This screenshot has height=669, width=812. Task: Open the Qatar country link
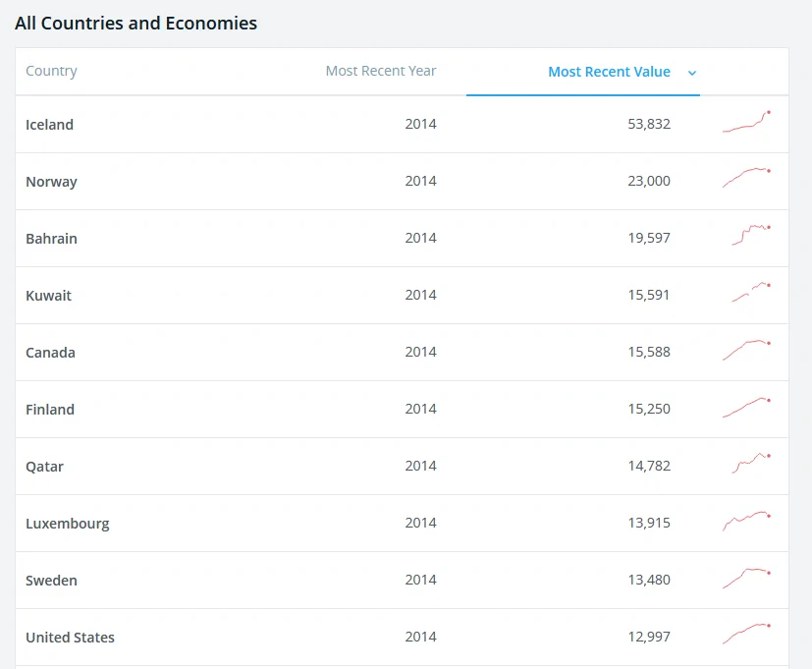click(x=44, y=467)
